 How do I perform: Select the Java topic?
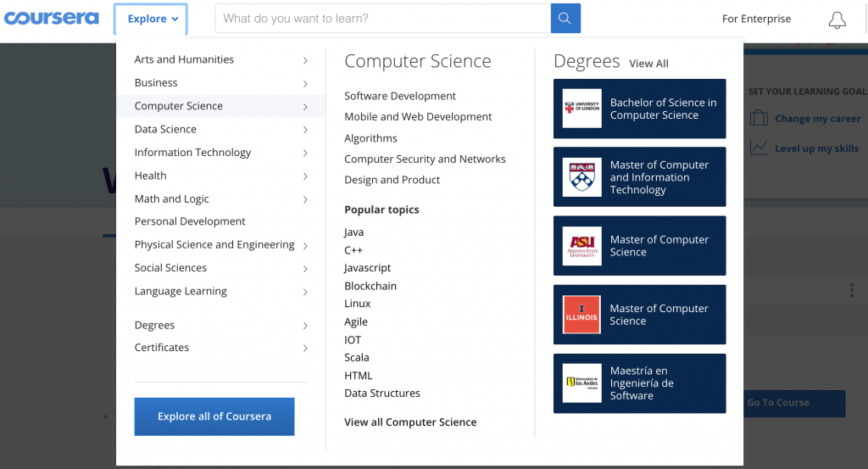point(353,232)
